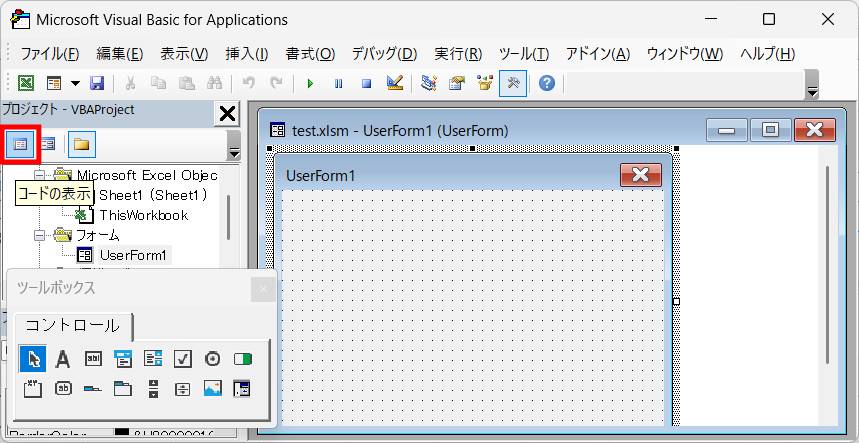Open Find with the binoculars icon
Image resolution: width=859 pixels, height=443 pixels.
pos(214,83)
